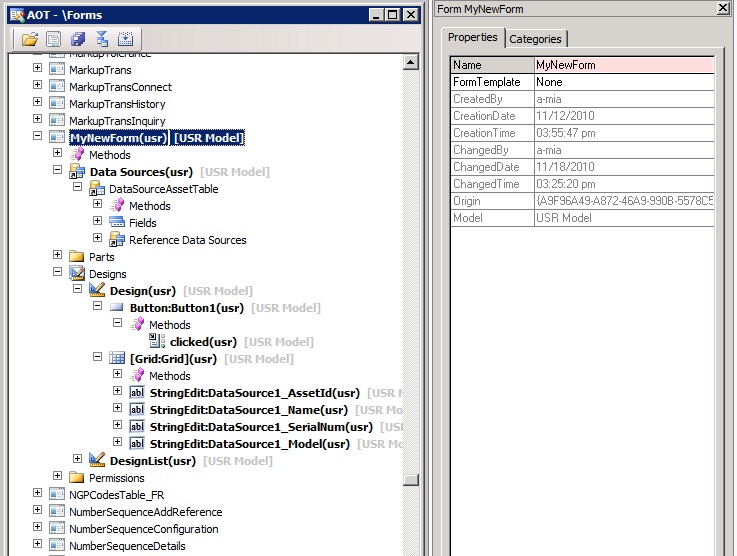Click the Model value USR Model
This screenshot has height=556, width=737.
tap(624, 218)
